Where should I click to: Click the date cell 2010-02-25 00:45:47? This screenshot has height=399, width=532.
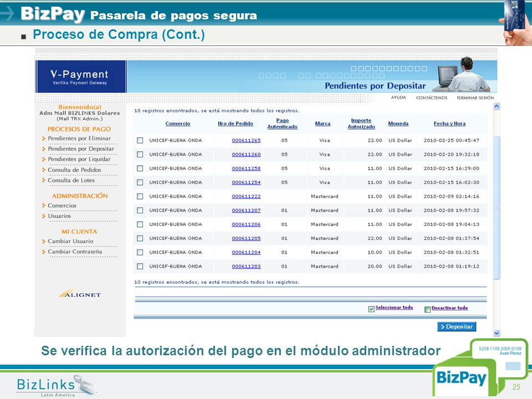[452, 140]
